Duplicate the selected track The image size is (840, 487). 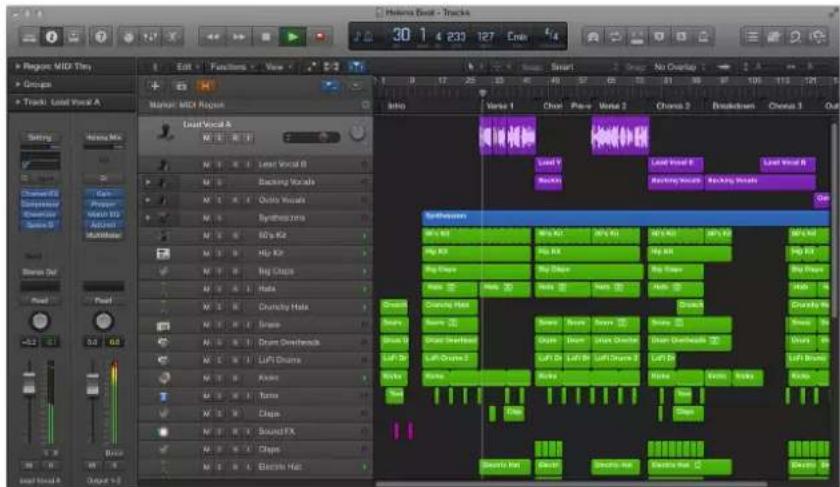181,86
